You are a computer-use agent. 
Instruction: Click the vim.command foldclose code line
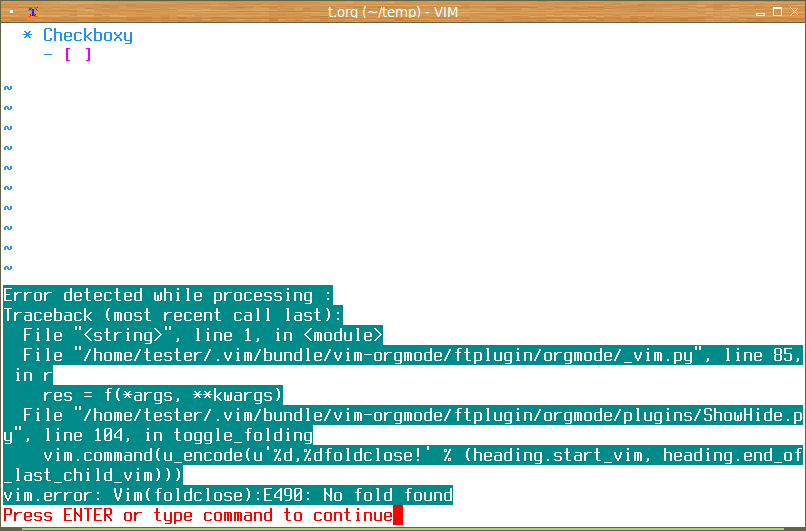click(x=423, y=455)
